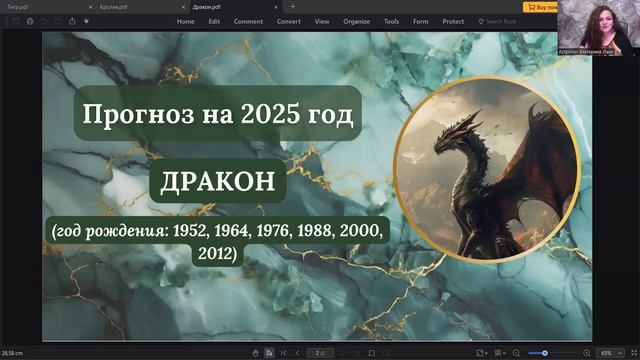The image size is (640, 360).
Task: Go to previous page arrow
Action: coord(298,353)
